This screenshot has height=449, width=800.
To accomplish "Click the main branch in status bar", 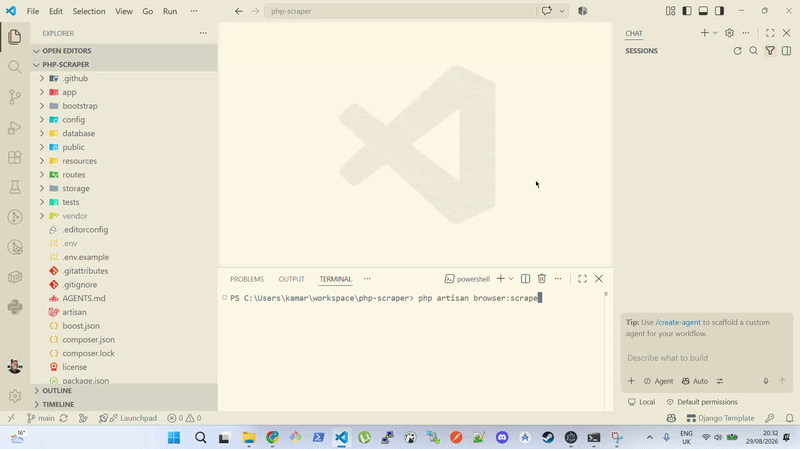I will tap(40, 418).
